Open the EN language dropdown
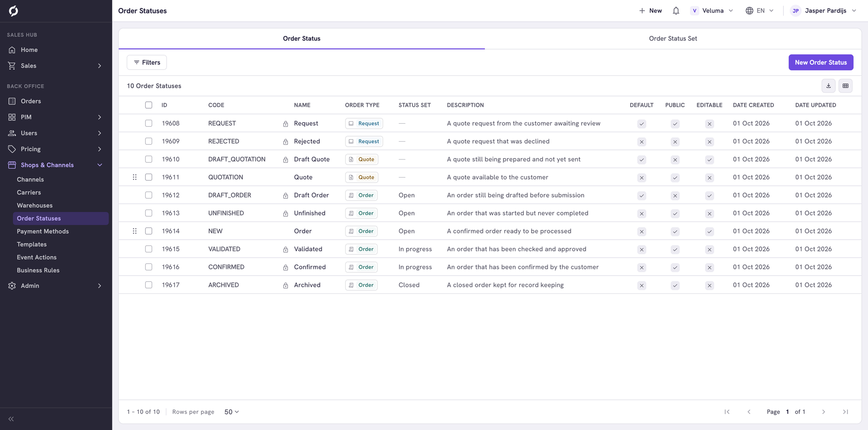 point(760,10)
